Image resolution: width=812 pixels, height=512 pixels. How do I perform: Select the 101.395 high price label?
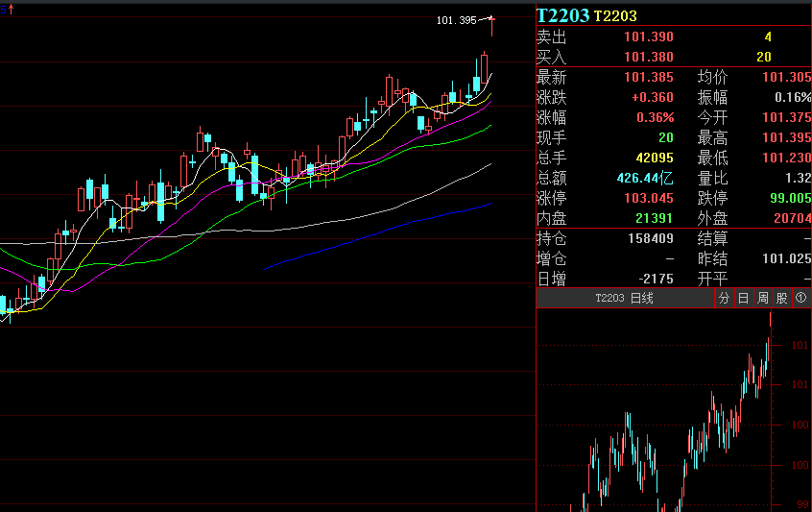456,20
